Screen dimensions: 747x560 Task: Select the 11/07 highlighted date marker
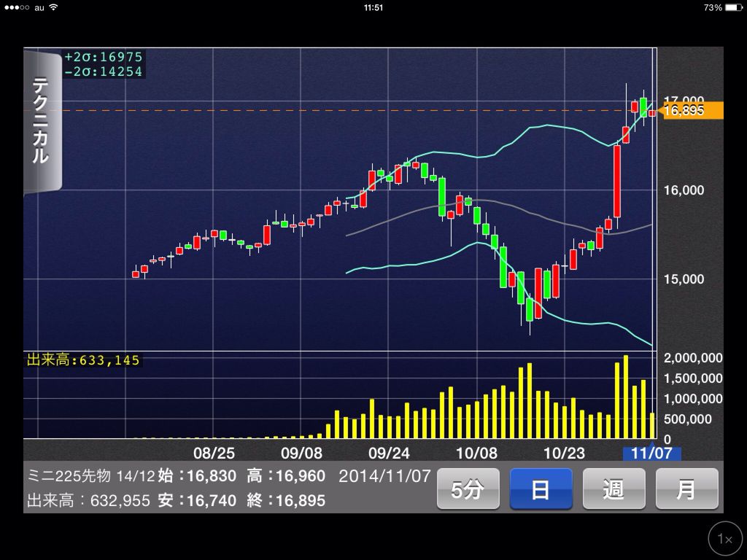[x=651, y=453]
